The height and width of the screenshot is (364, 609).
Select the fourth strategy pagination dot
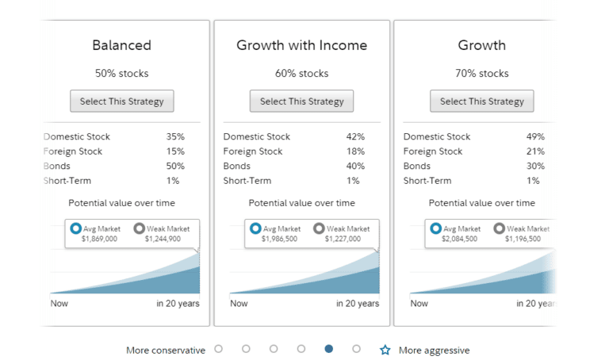(301, 349)
